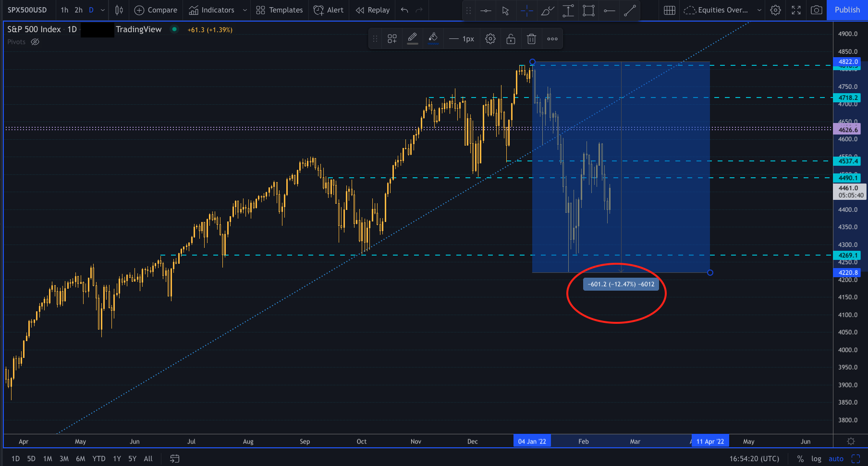The width and height of the screenshot is (868, 466).
Task: Redo the chart action
Action: [419, 10]
